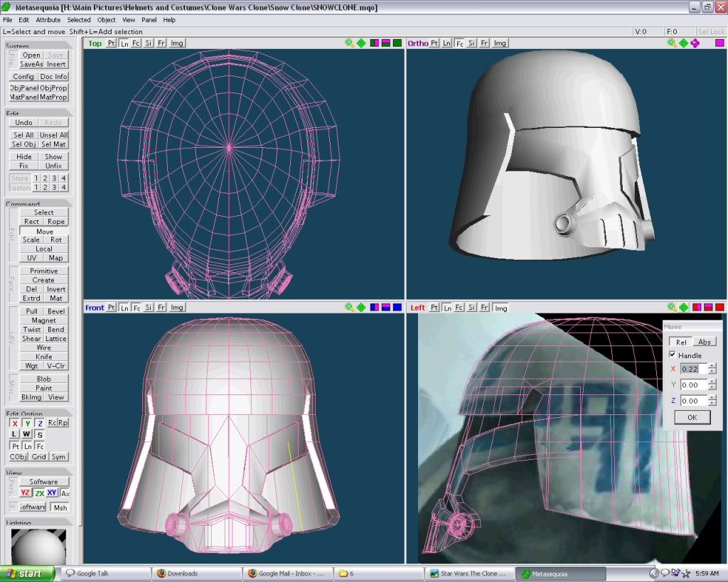The height and width of the screenshot is (582, 728).
Task: Increase Y value with up stepper arrow
Action: 712,382
